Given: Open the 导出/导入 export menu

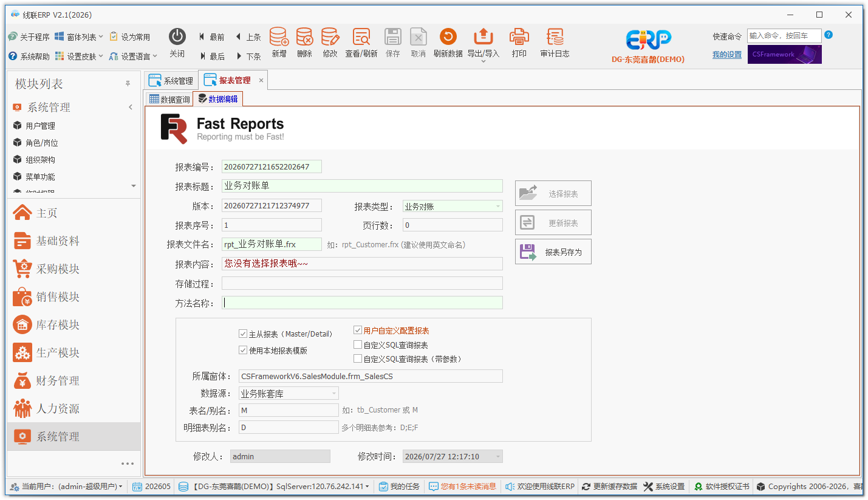Looking at the screenshot, I should click(483, 46).
